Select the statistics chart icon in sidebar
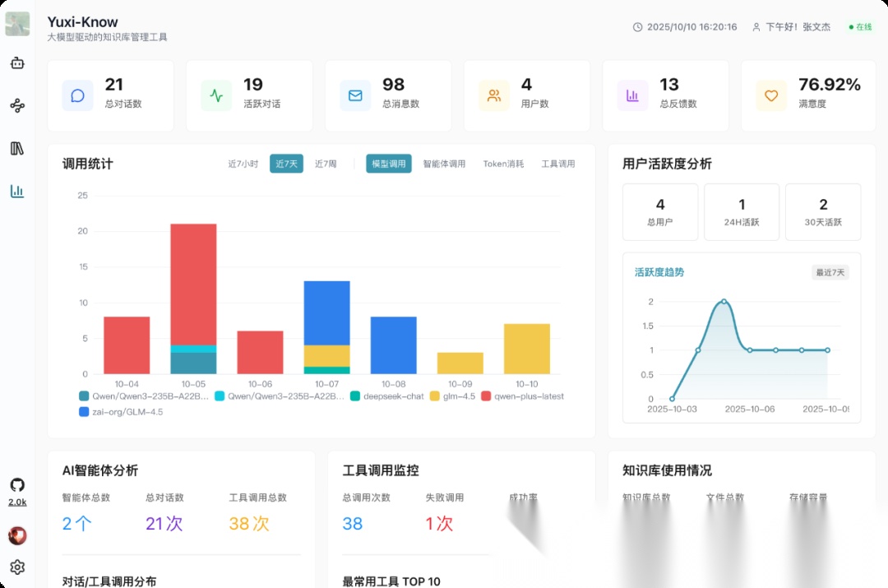Screen dimensions: 888x588 [x=17, y=191]
